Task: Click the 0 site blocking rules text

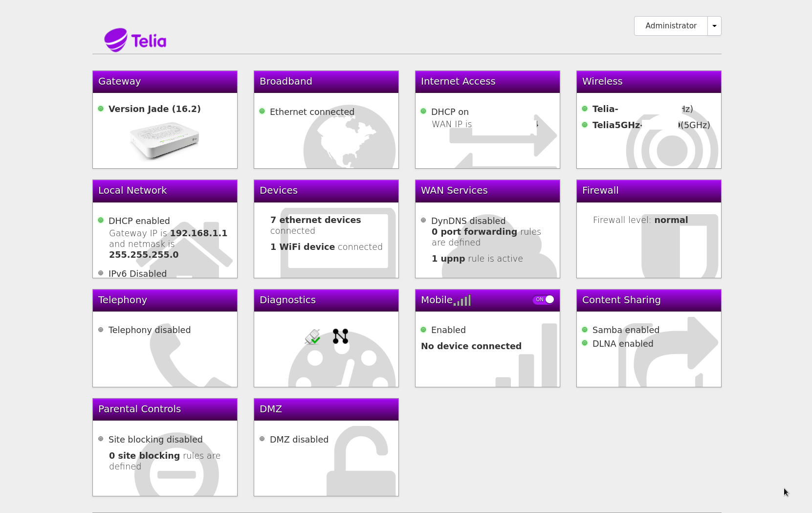Action: coord(165,461)
